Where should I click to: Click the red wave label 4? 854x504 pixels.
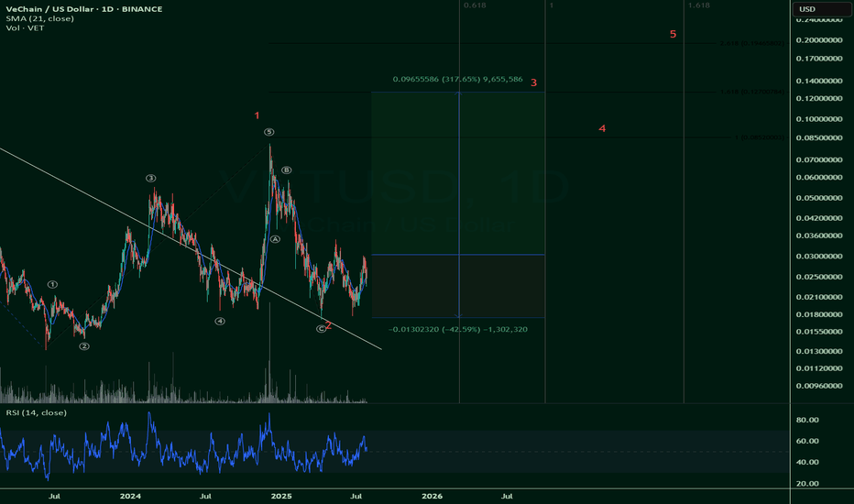click(602, 128)
